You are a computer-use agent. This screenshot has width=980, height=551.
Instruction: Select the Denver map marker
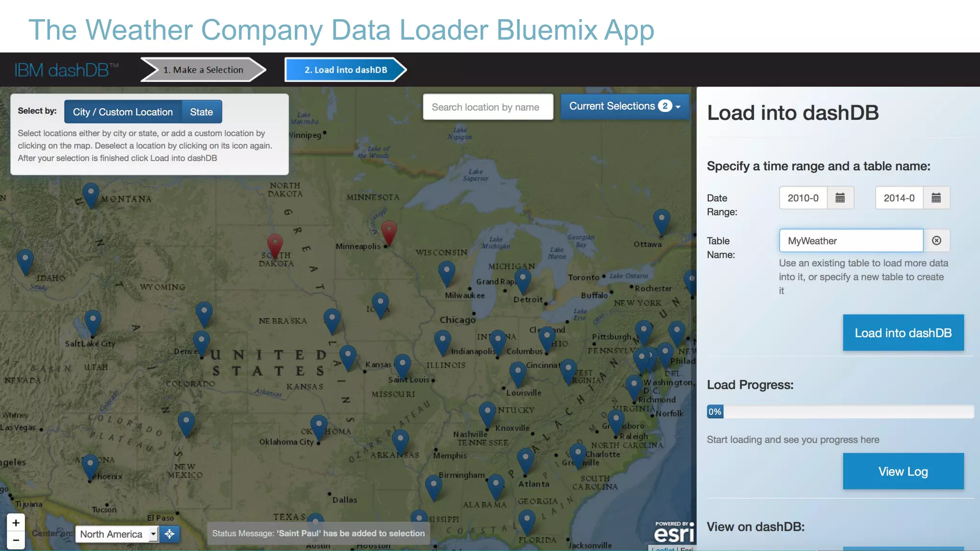(201, 343)
